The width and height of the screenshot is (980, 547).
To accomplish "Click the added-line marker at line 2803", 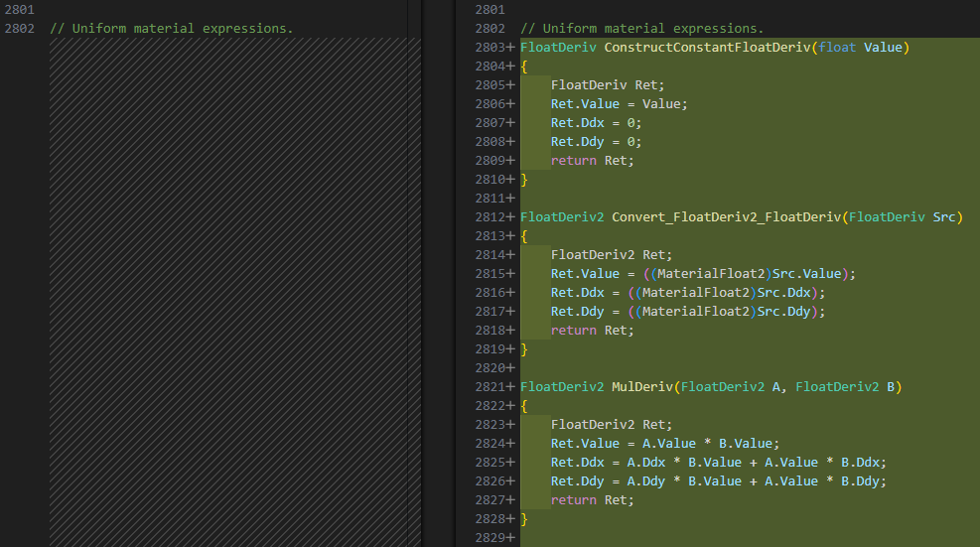I will 511,48.
